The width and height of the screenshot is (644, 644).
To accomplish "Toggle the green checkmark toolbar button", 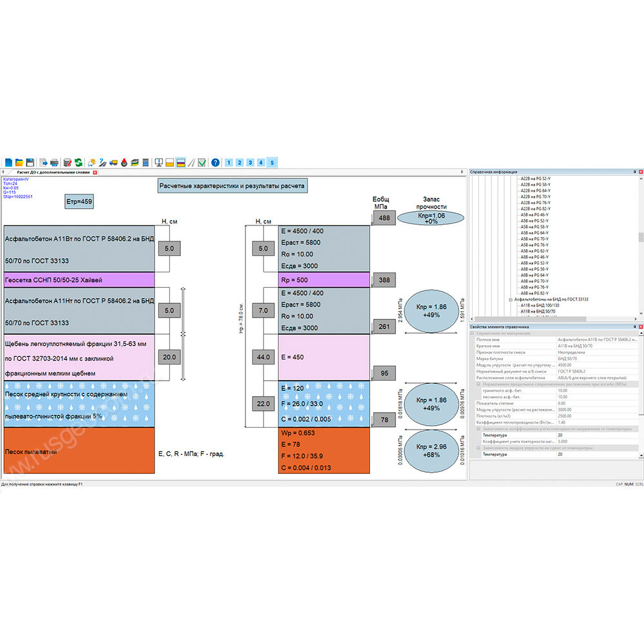I will click(202, 162).
